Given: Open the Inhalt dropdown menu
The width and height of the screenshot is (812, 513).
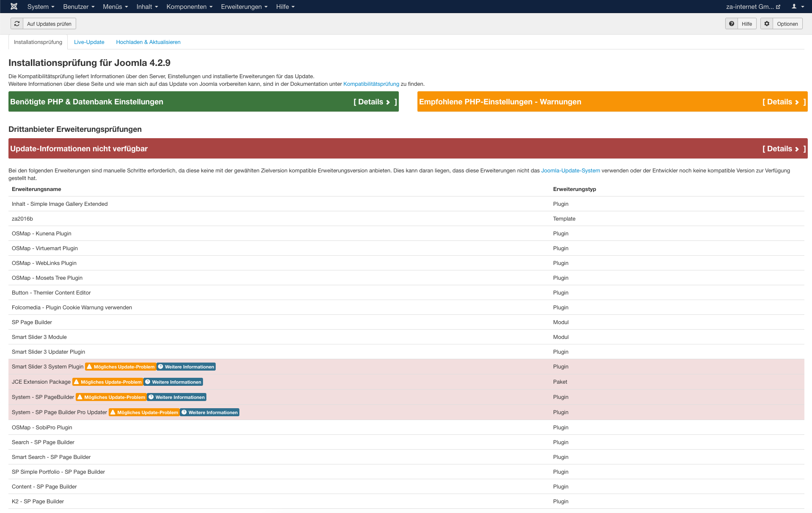Looking at the screenshot, I should tap(147, 6).
